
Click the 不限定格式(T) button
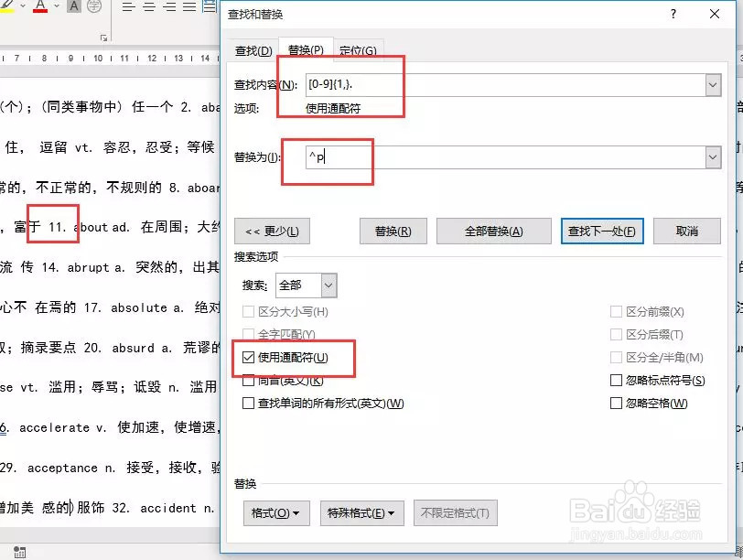[x=456, y=513]
